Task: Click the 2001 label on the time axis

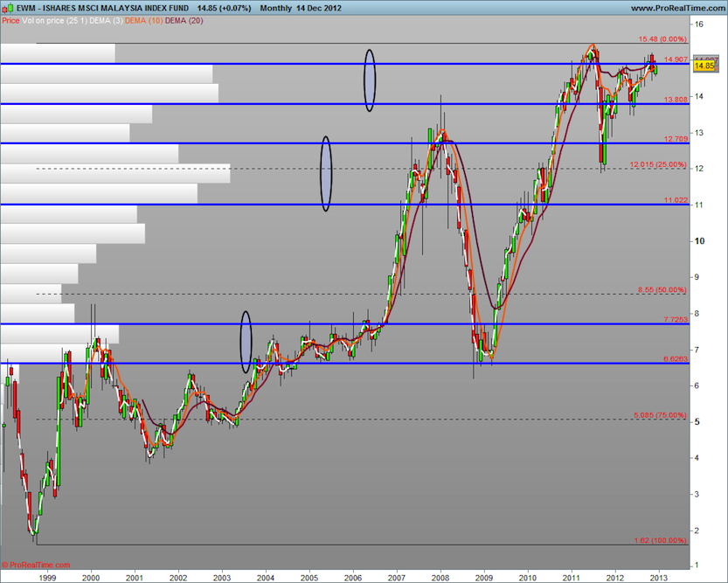Action: 135,578
